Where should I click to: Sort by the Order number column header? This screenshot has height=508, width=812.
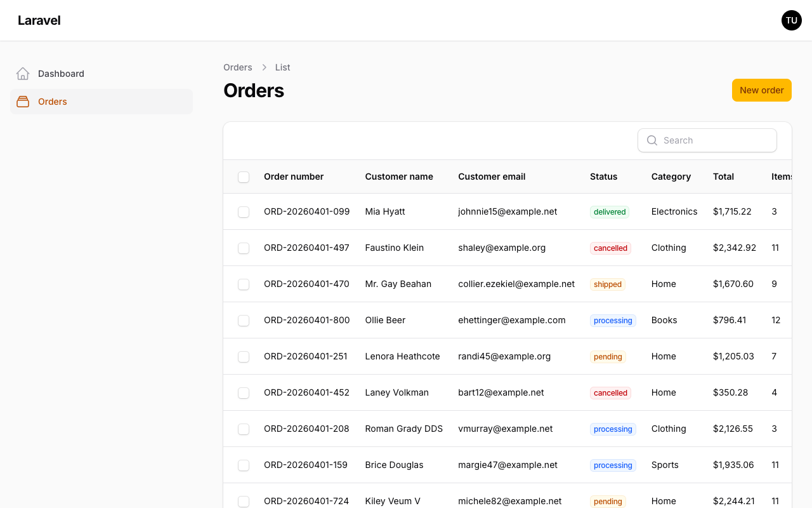click(294, 177)
